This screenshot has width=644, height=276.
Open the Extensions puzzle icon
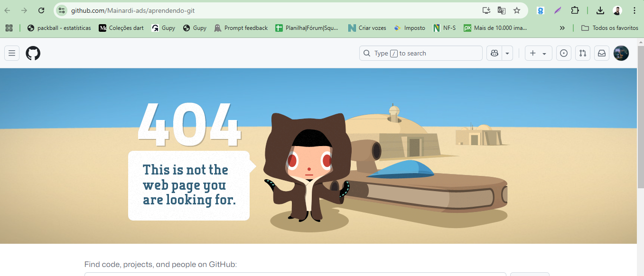point(575,10)
